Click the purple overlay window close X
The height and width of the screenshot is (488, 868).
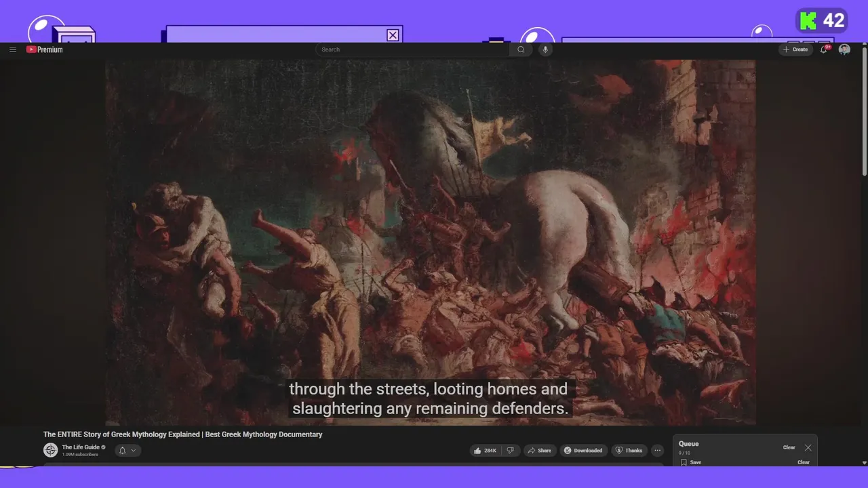pos(393,35)
